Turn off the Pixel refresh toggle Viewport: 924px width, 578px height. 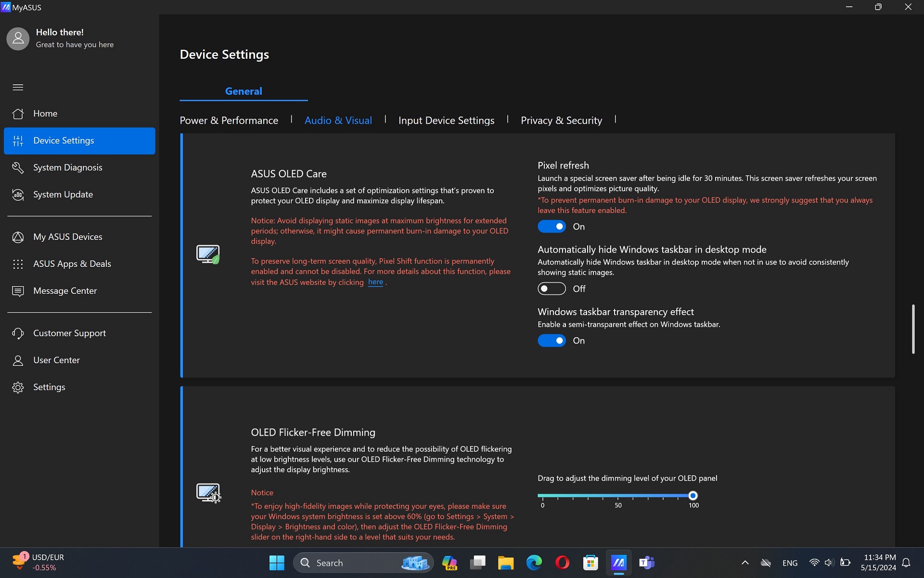pos(552,226)
